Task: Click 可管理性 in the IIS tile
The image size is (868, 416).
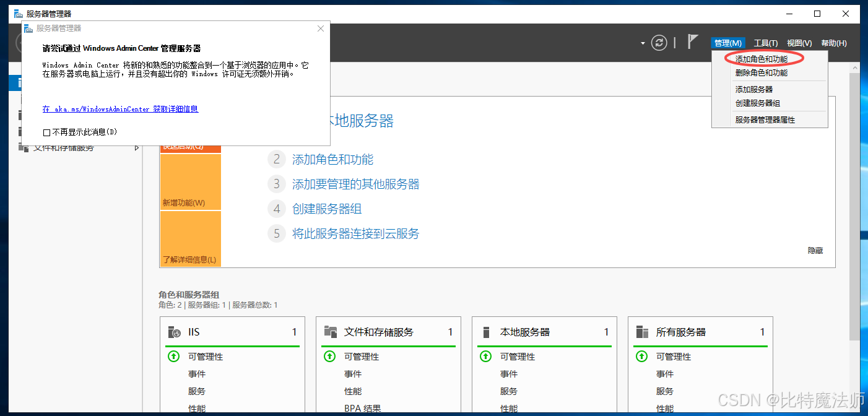Action: [206, 357]
